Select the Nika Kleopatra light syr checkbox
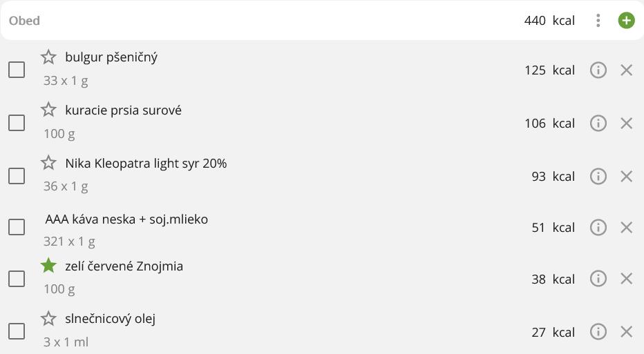Viewport: 644px width, 354px height. coord(17,176)
